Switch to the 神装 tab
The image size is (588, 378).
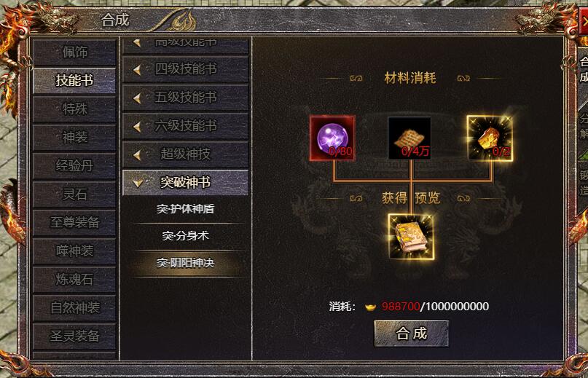coord(74,137)
